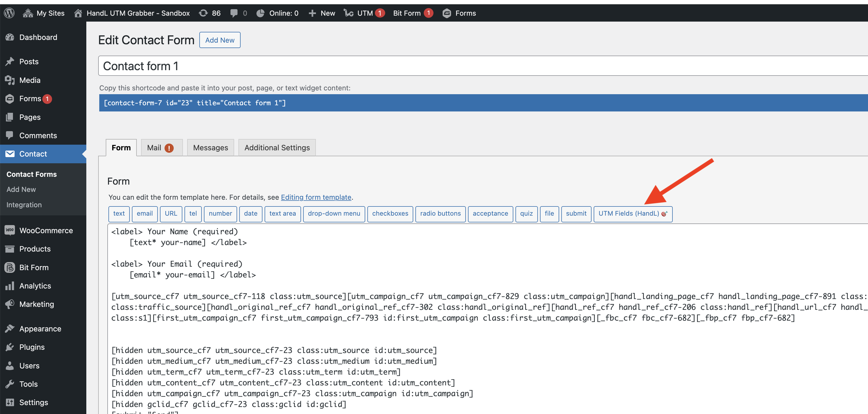Click the WordPress logo icon
The image size is (868, 414).
tap(9, 13)
